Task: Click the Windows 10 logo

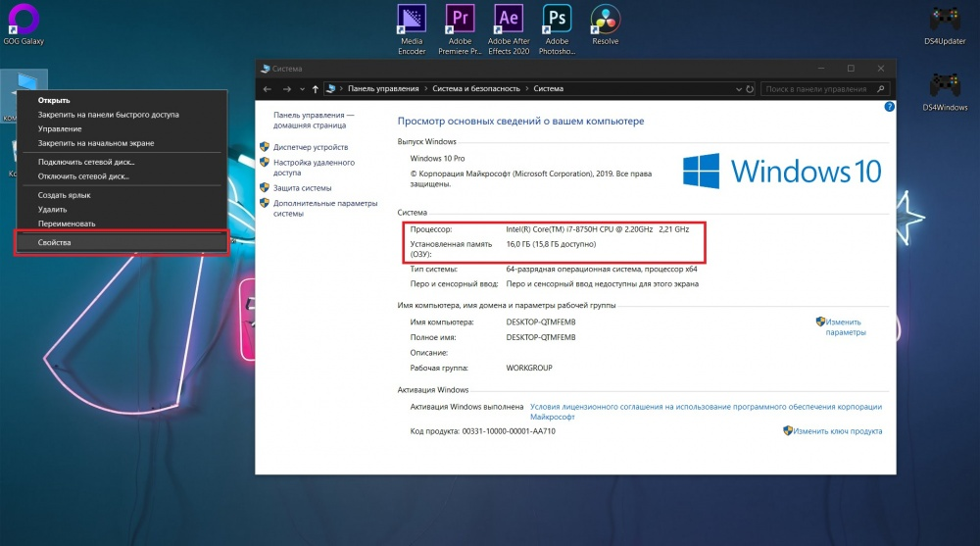Action: tap(782, 171)
